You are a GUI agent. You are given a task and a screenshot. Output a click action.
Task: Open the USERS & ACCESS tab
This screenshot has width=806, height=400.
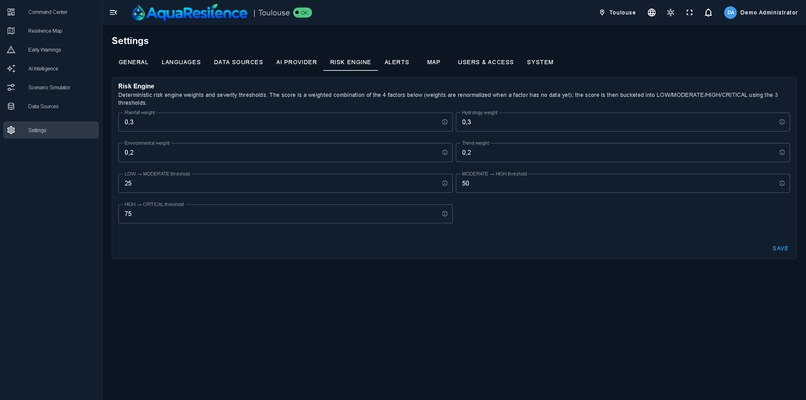486,62
